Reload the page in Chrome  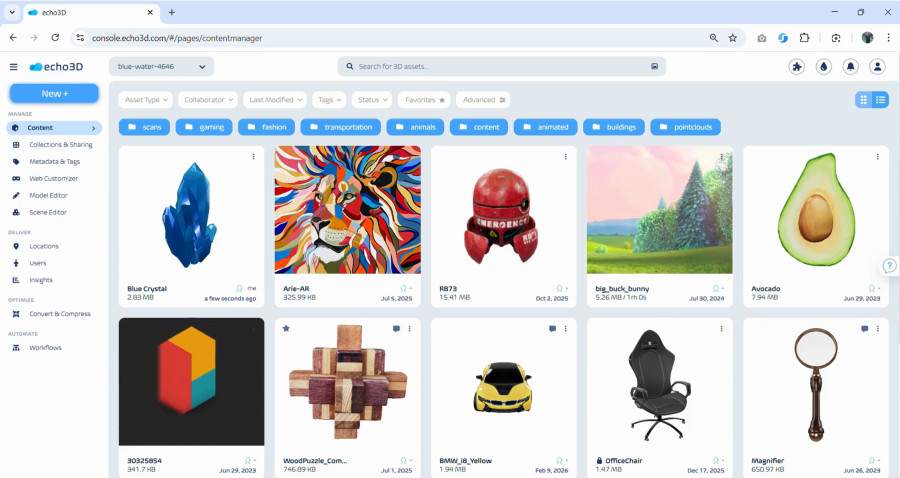coord(55,38)
